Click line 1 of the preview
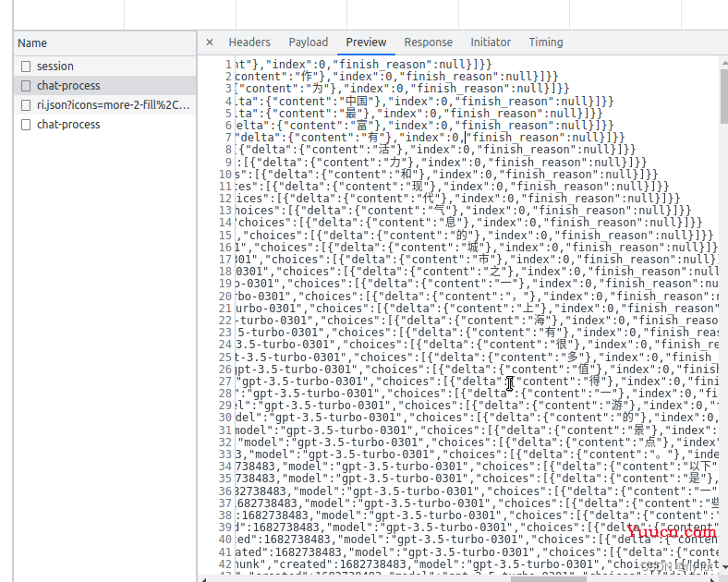Screen dimensions: 728x582 (363, 64)
